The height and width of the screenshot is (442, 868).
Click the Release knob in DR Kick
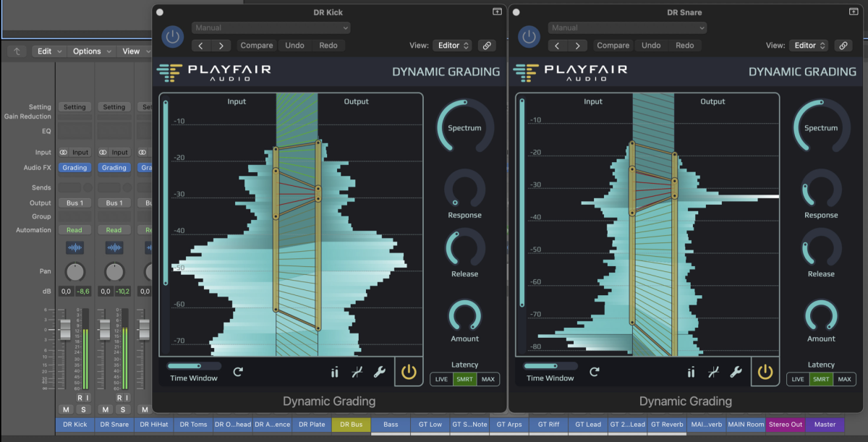point(464,247)
